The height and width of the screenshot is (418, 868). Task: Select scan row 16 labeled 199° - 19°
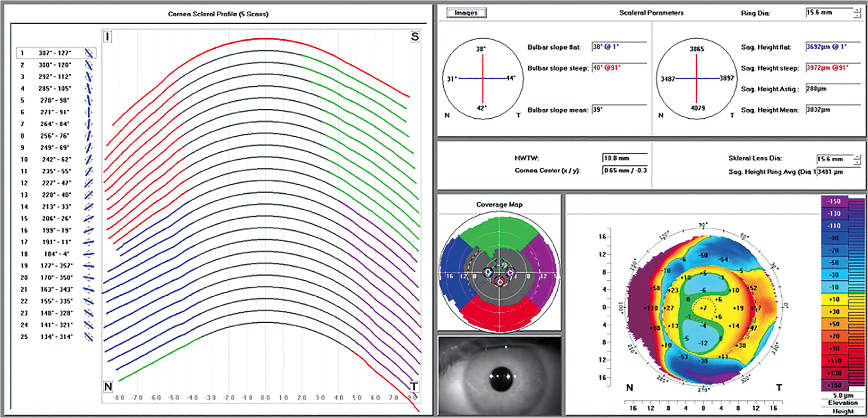coord(56,231)
